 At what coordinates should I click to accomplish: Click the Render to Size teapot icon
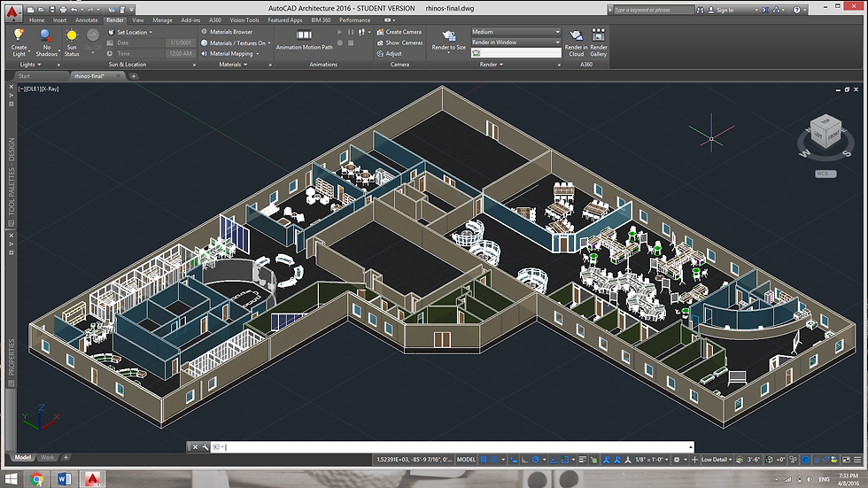pos(449,35)
